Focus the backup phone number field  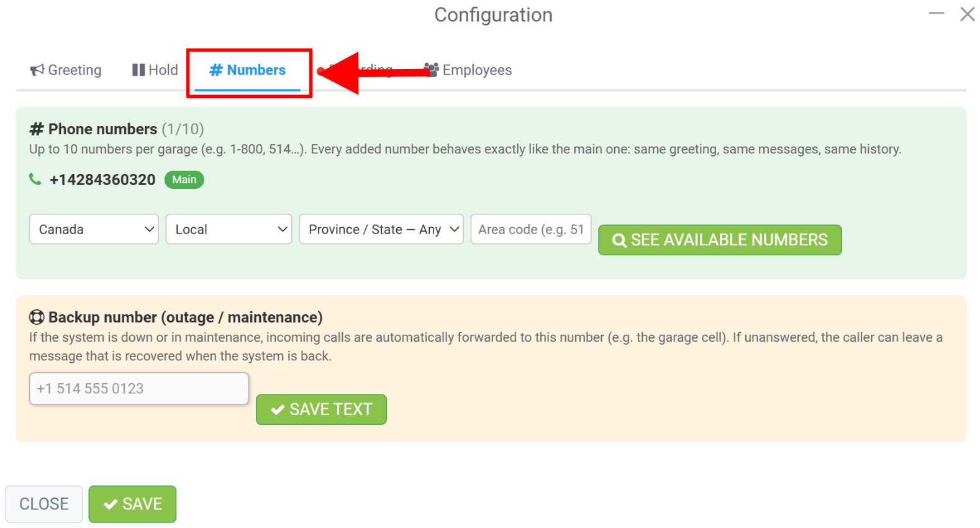coord(139,389)
